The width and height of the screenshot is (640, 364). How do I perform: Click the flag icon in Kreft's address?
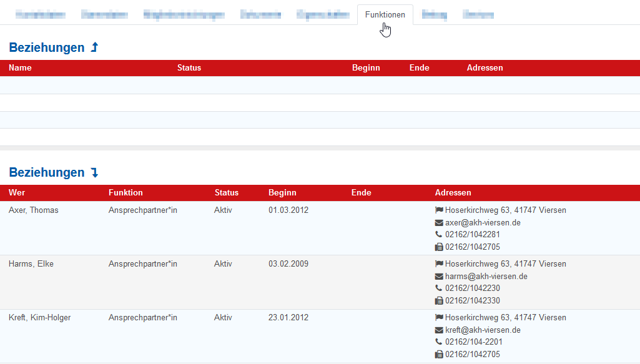pos(439,318)
